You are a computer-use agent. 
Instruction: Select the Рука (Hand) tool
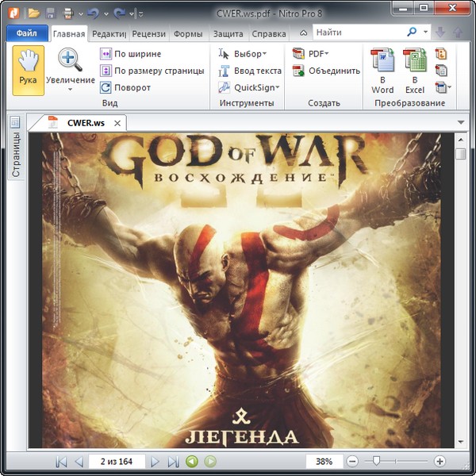[28, 70]
